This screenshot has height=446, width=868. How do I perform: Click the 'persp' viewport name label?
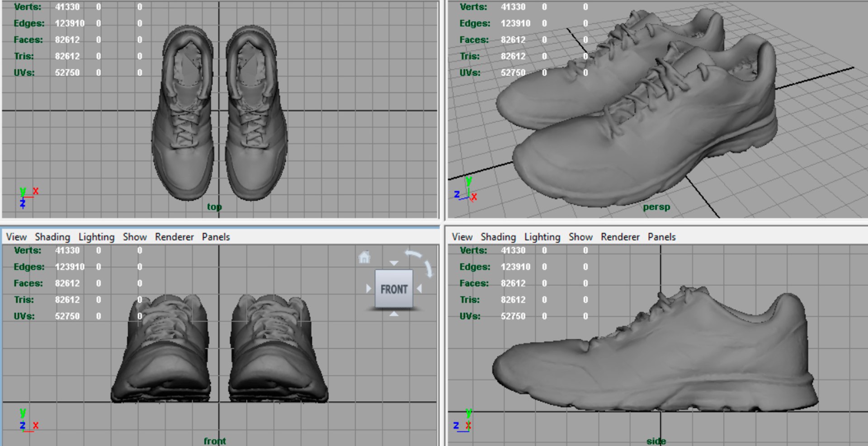pyautogui.click(x=656, y=207)
